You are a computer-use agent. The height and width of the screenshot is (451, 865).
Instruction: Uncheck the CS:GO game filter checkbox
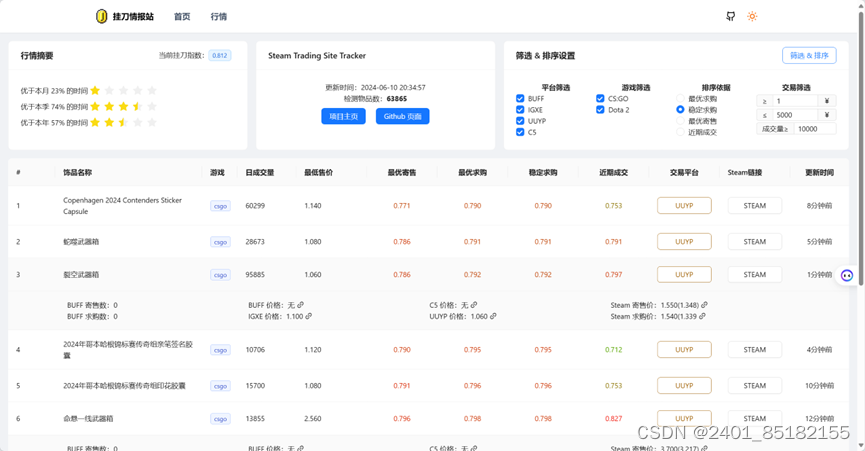click(x=600, y=99)
